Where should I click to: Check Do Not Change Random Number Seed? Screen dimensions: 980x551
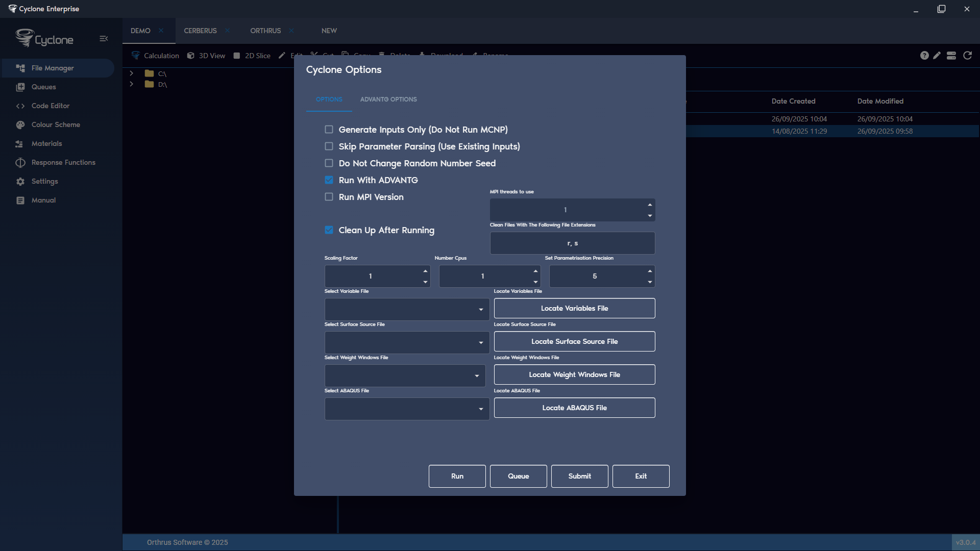click(x=329, y=163)
